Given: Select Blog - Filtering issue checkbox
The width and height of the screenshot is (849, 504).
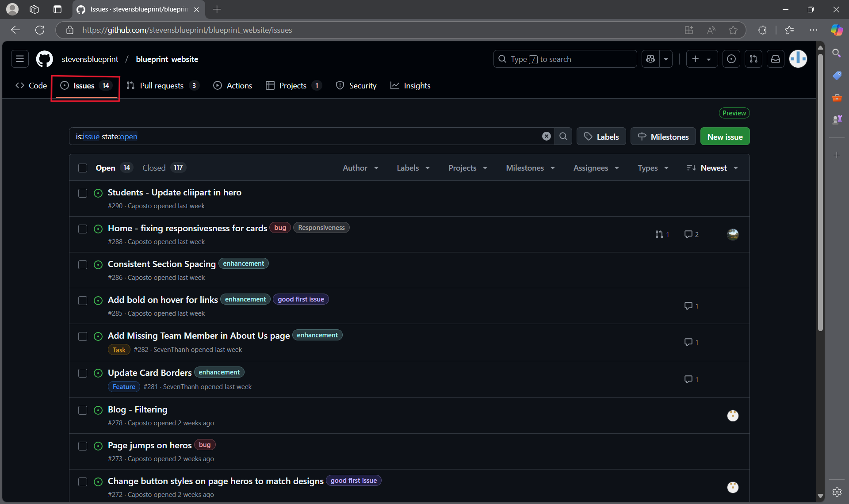Looking at the screenshot, I should coord(83,410).
